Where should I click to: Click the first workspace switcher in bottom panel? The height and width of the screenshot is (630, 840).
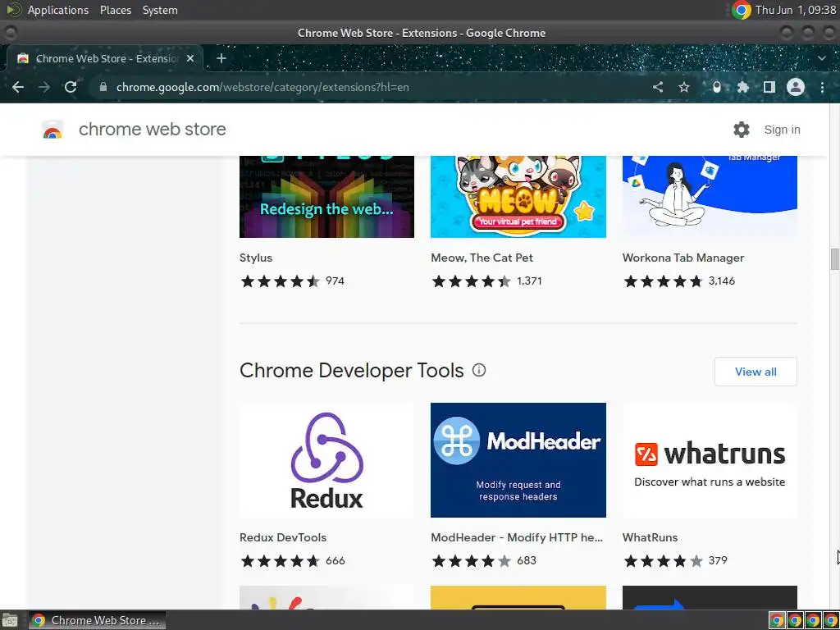[x=776, y=620]
